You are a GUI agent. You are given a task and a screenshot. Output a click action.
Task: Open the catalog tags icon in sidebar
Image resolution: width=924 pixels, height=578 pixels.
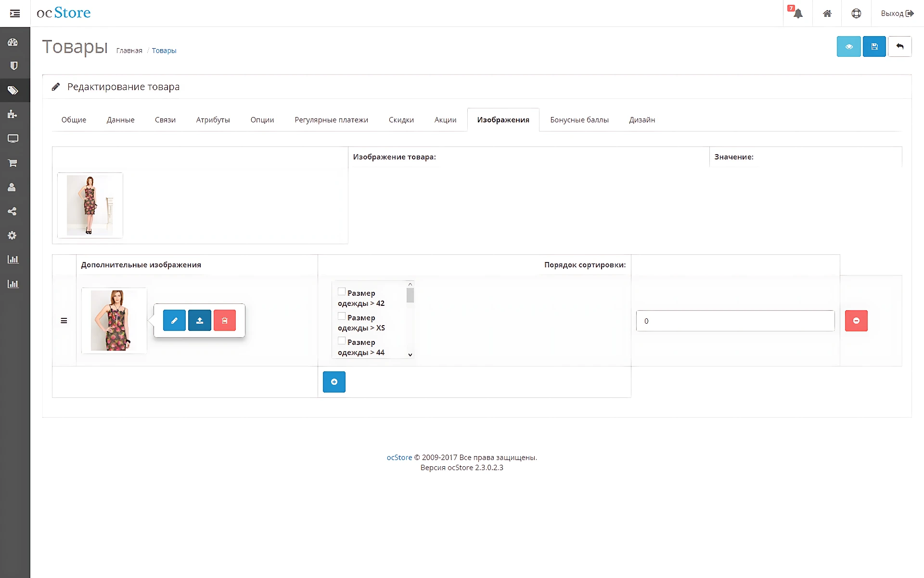(x=13, y=90)
